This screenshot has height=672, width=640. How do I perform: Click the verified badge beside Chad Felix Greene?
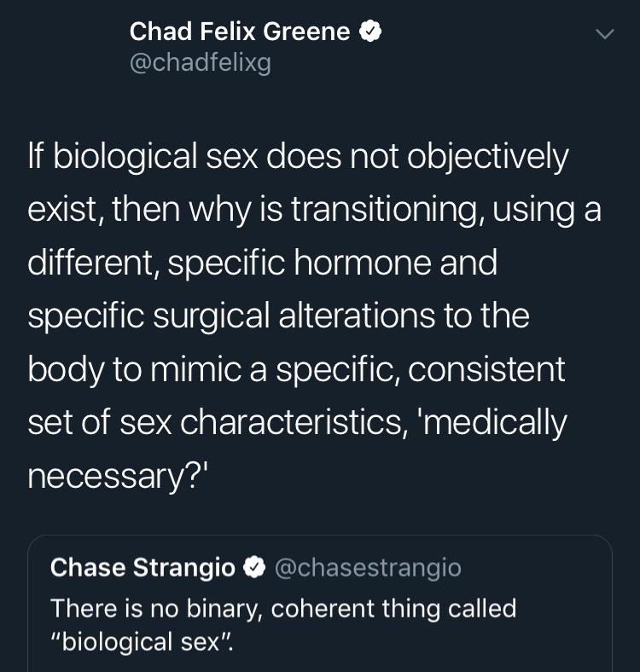[x=370, y=32]
